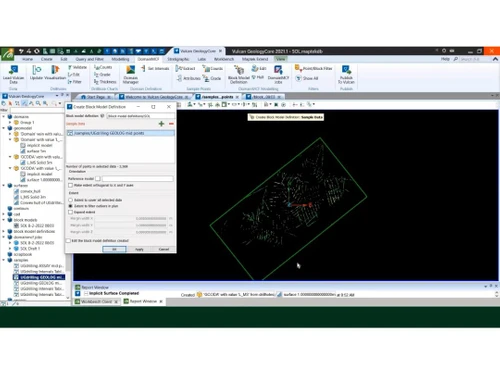Screen dimensions: 500x375
Task: Click Validate in the Drillholes group
Action: 77,67
